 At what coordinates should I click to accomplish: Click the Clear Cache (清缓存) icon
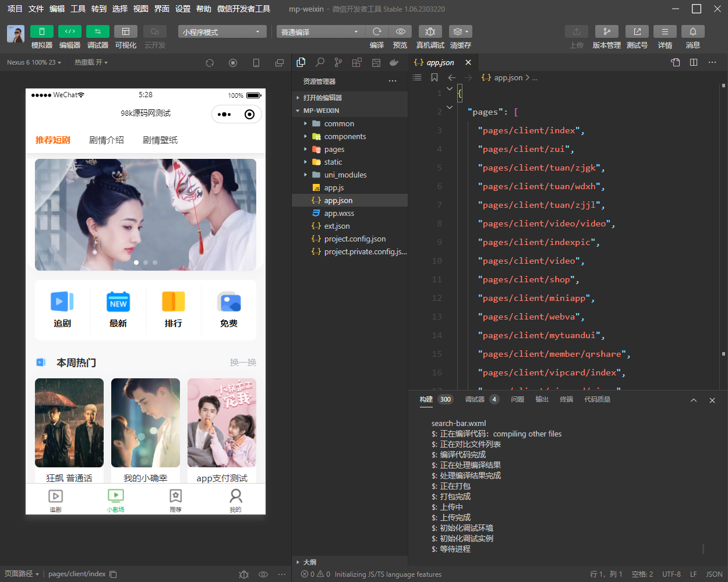(x=460, y=31)
